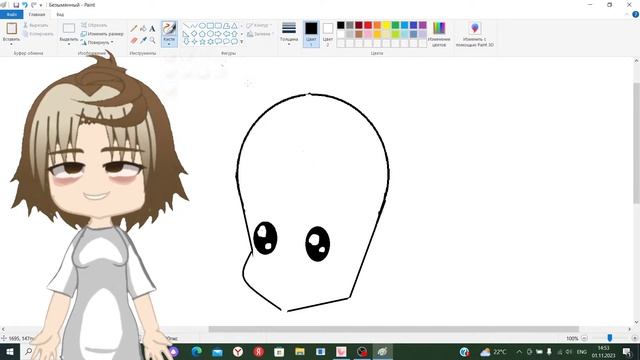Click the vertical scrollbar thumb

(636, 143)
